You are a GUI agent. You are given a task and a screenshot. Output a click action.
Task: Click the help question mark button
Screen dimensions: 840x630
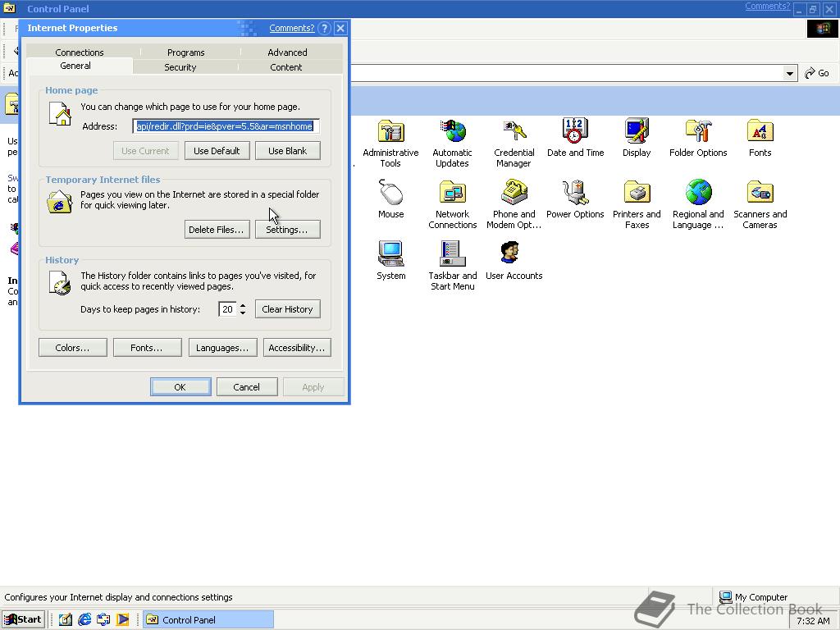[324, 28]
